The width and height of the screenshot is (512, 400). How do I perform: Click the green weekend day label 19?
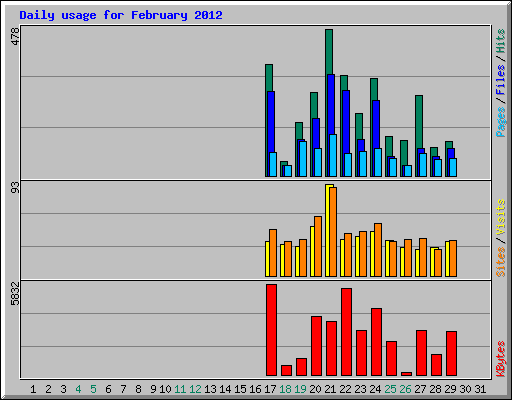pyautogui.click(x=300, y=389)
